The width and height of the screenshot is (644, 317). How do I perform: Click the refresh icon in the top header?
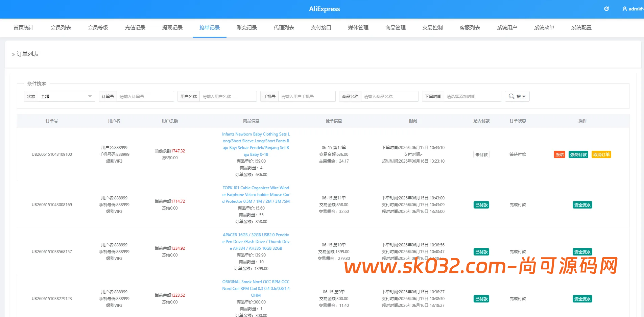tap(606, 9)
